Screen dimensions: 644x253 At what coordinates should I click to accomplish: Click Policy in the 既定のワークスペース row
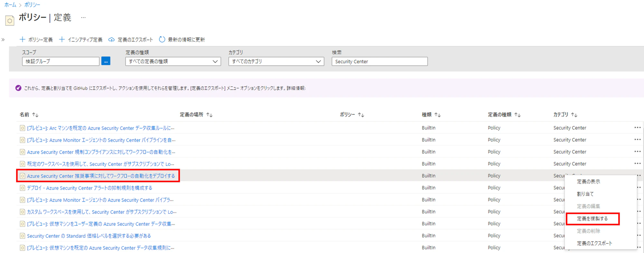pyautogui.click(x=494, y=164)
